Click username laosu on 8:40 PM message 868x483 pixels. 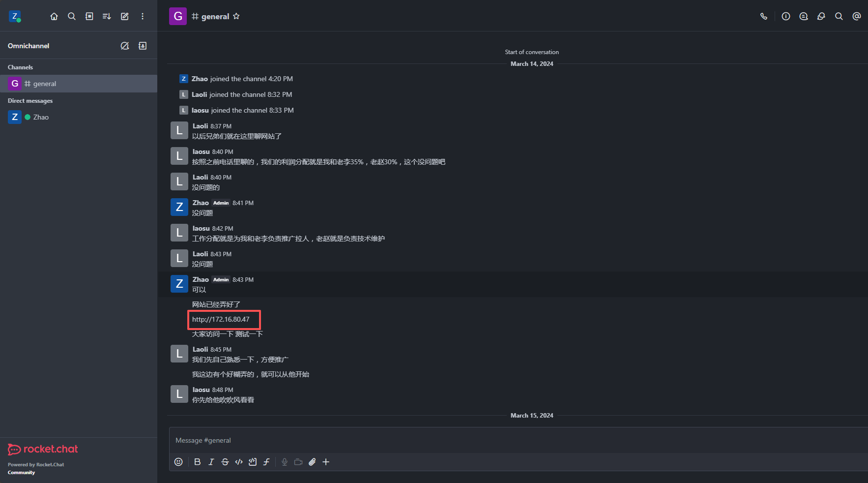201,151
